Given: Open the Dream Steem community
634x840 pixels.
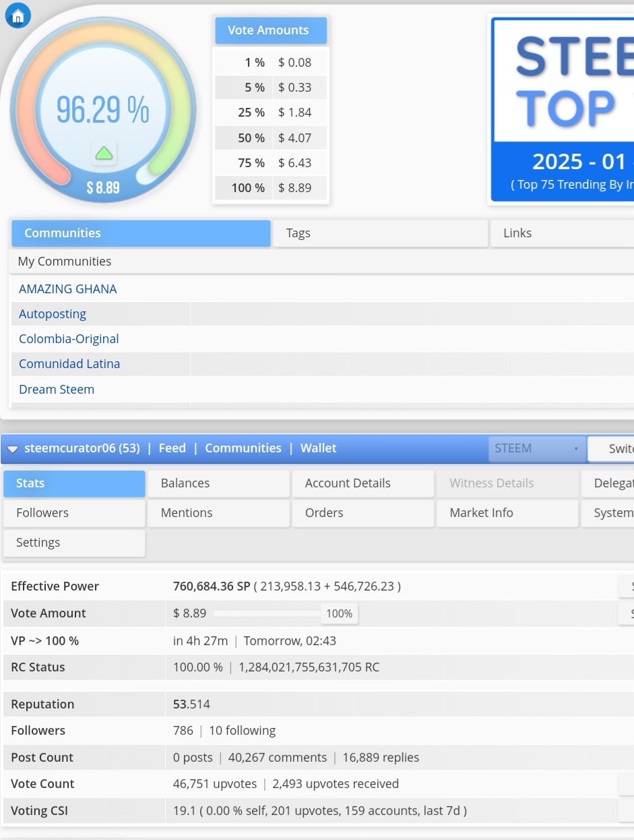Looking at the screenshot, I should (57, 389).
